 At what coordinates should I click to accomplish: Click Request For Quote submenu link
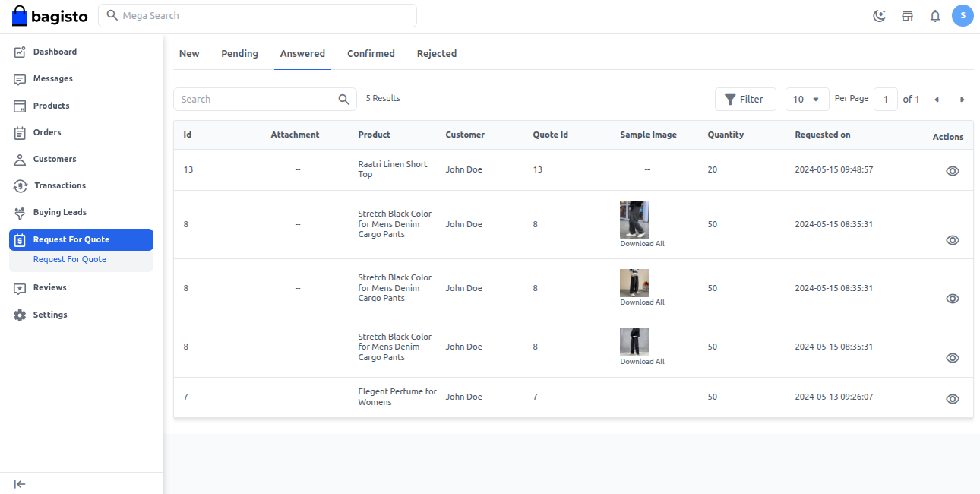pos(70,260)
